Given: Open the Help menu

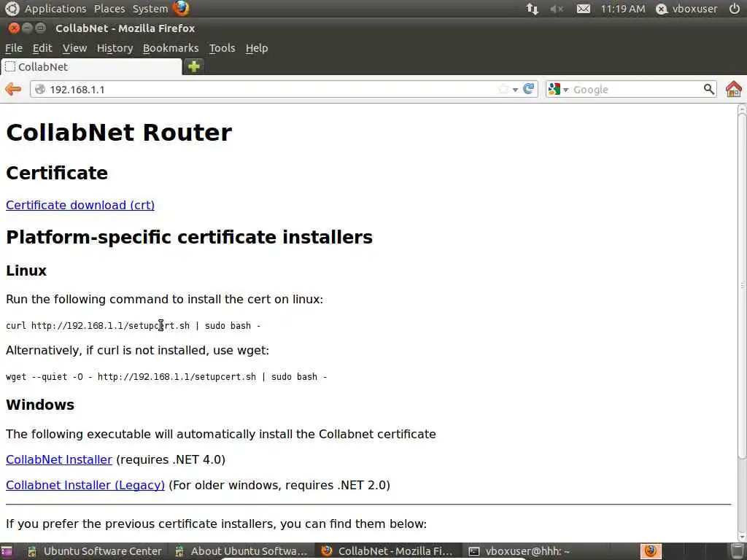Looking at the screenshot, I should click(257, 48).
